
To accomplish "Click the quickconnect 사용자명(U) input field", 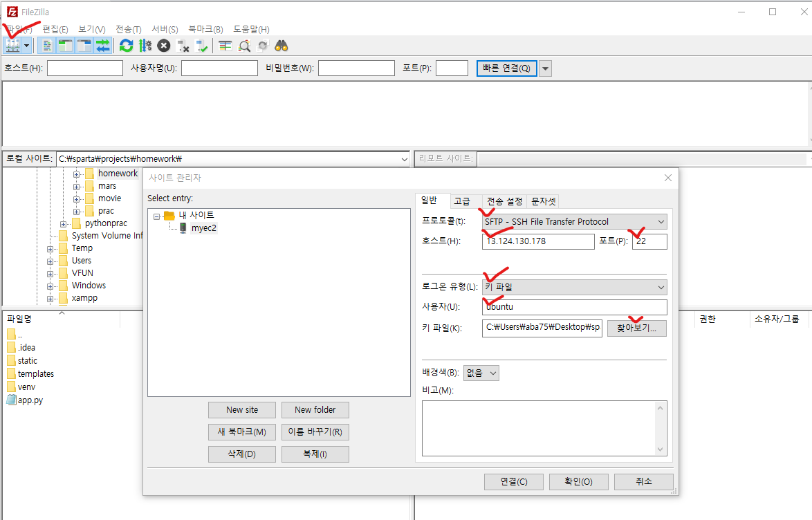I will 219,68.
